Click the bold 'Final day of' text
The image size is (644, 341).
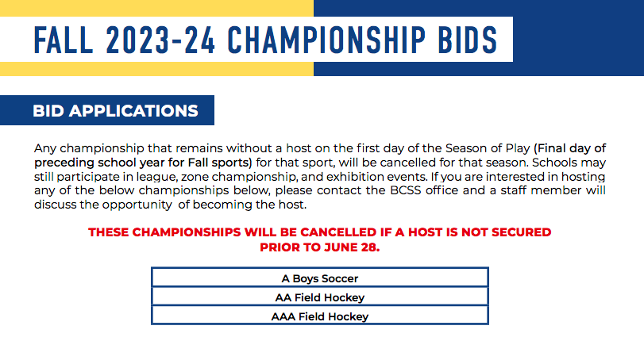point(570,148)
